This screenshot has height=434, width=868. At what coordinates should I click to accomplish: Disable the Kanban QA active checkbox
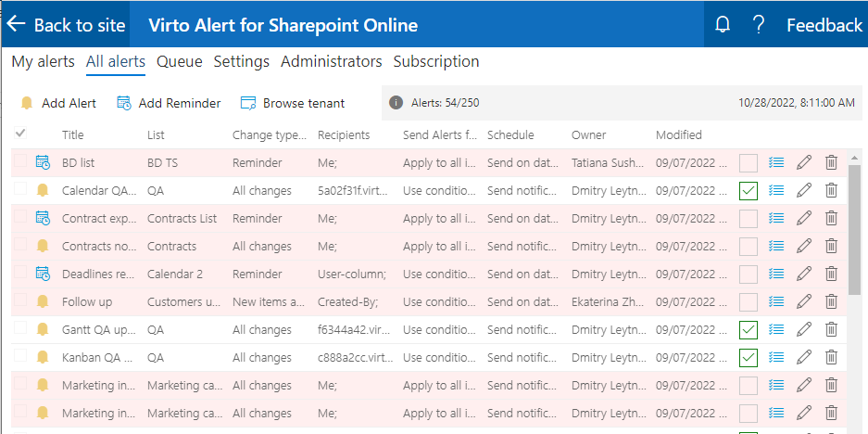point(748,358)
